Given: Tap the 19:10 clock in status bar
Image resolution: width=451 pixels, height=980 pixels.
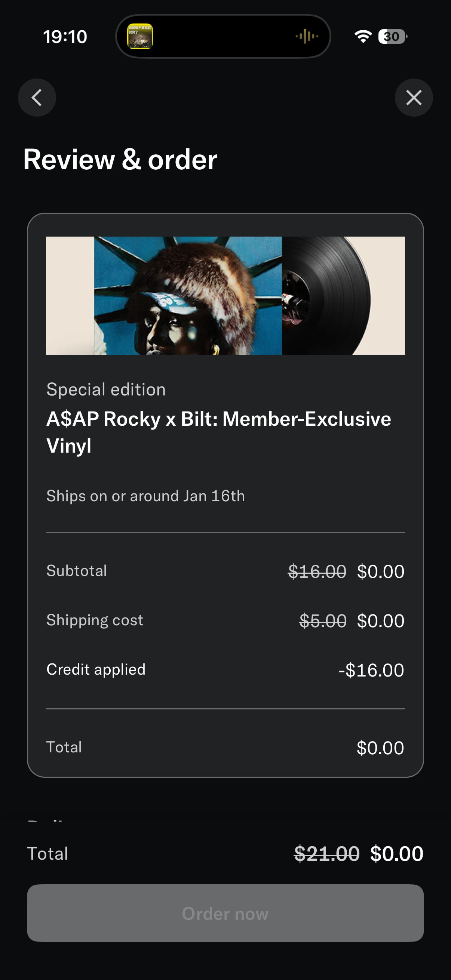Looking at the screenshot, I should click(65, 37).
